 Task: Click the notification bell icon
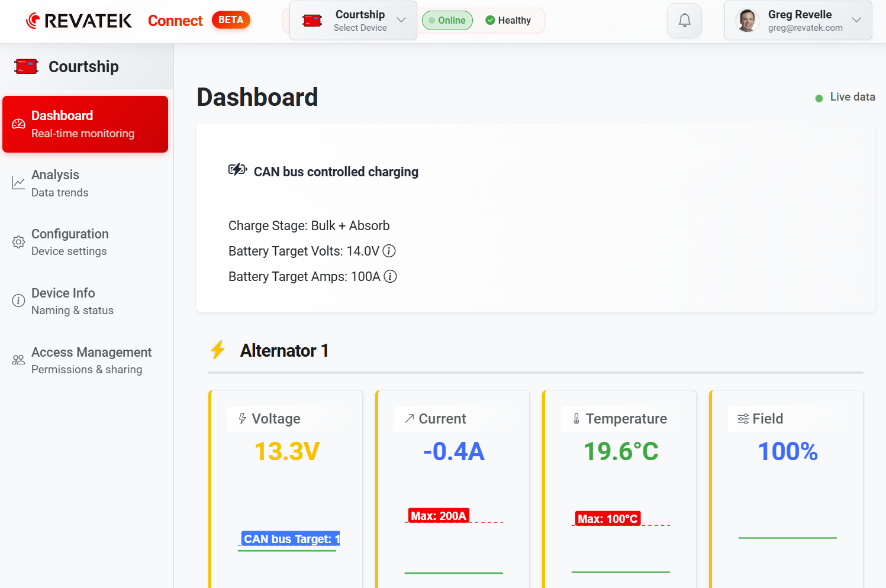click(684, 21)
